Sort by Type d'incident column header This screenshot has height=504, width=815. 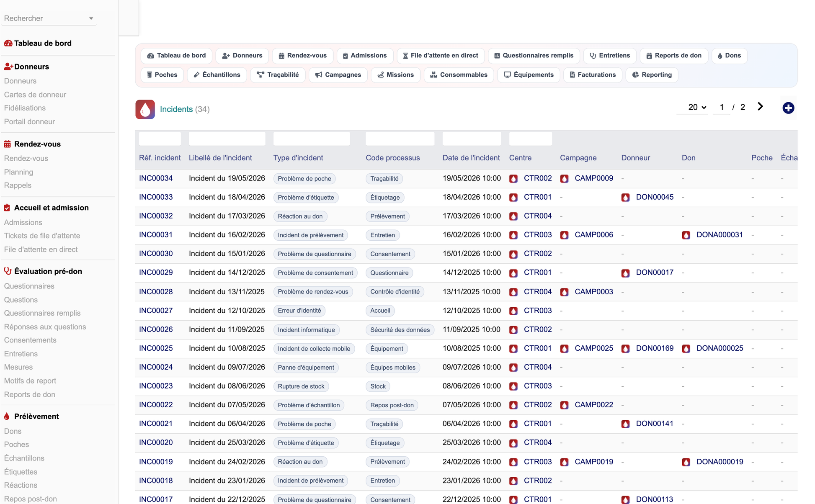click(298, 158)
